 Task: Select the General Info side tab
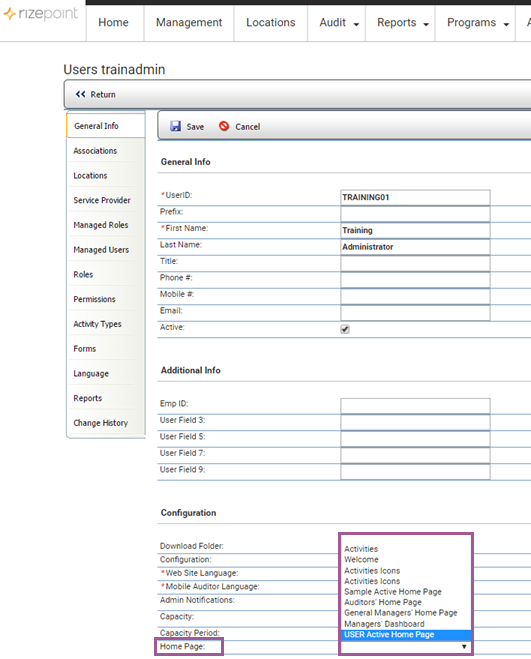(106, 126)
